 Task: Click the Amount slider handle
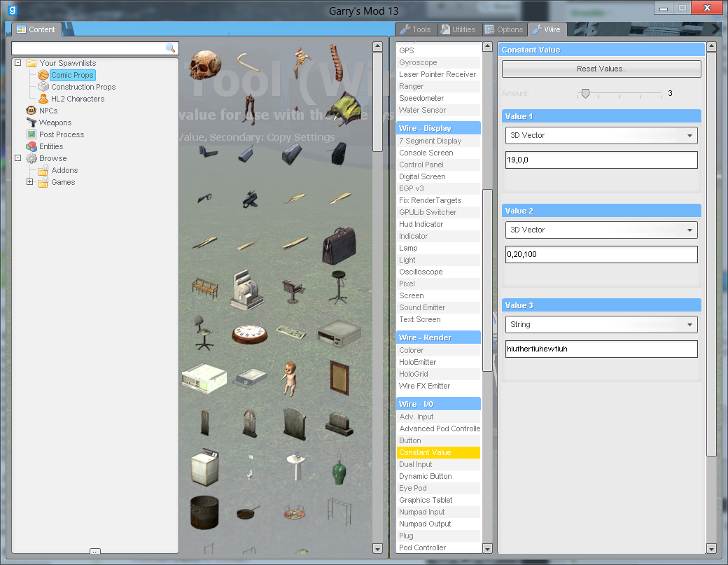pyautogui.click(x=585, y=93)
